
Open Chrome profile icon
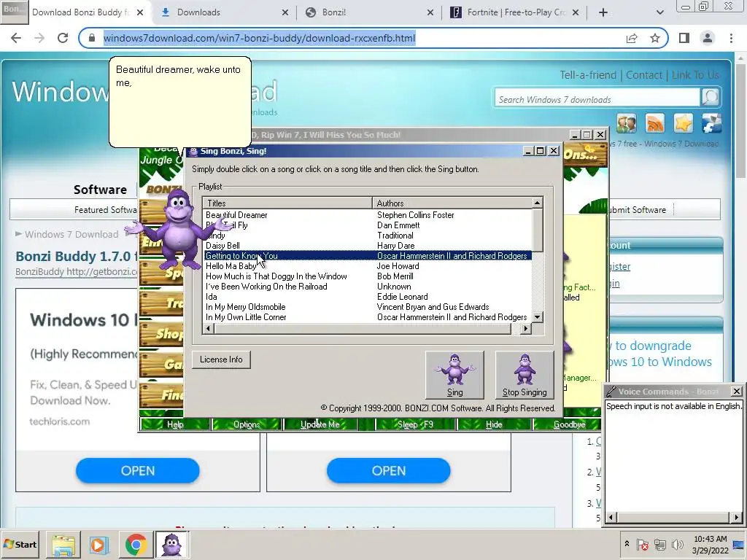(x=708, y=38)
